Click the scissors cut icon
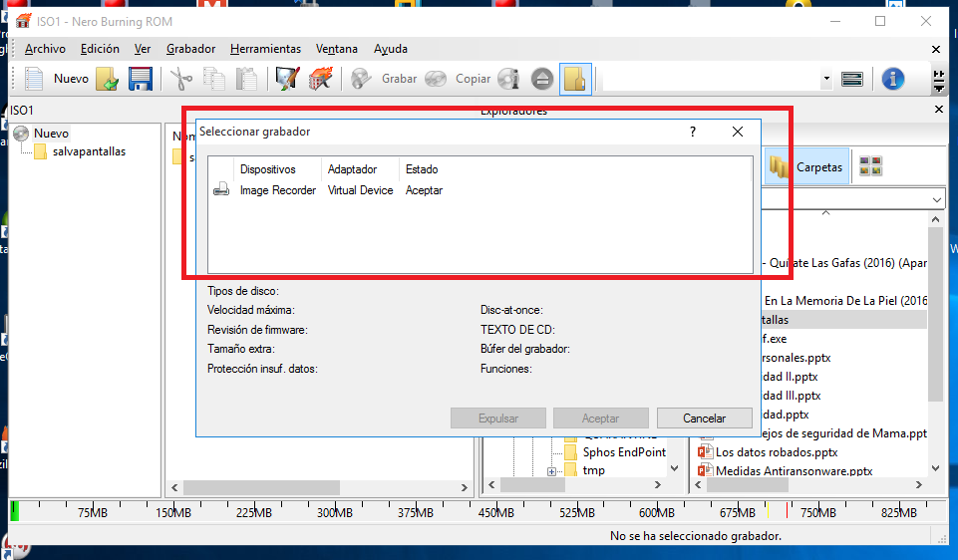 (180, 79)
